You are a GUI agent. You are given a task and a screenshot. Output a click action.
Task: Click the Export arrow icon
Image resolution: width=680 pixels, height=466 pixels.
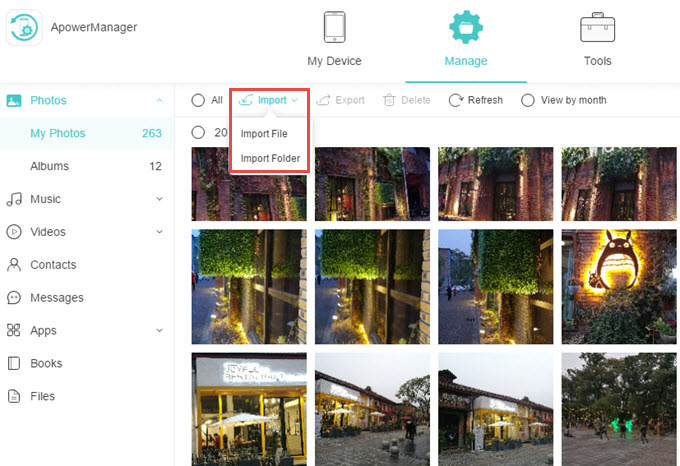[x=323, y=100]
